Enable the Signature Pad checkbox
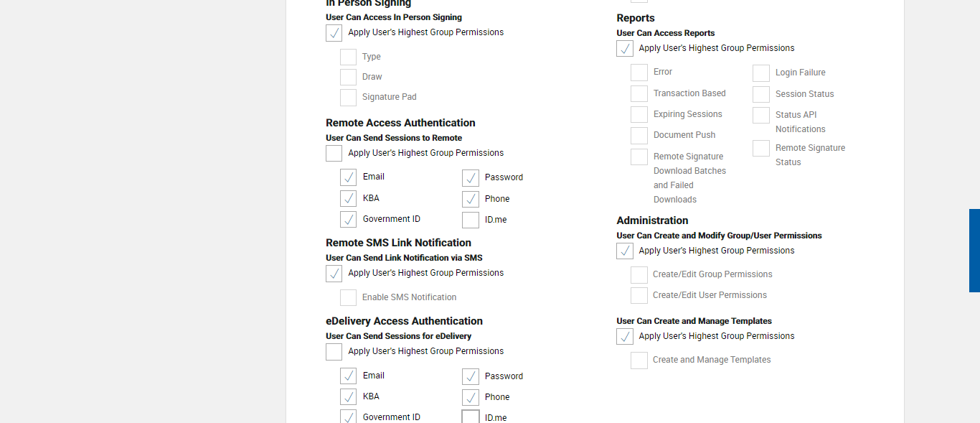Screen dimensions: 980x423 point(348,97)
